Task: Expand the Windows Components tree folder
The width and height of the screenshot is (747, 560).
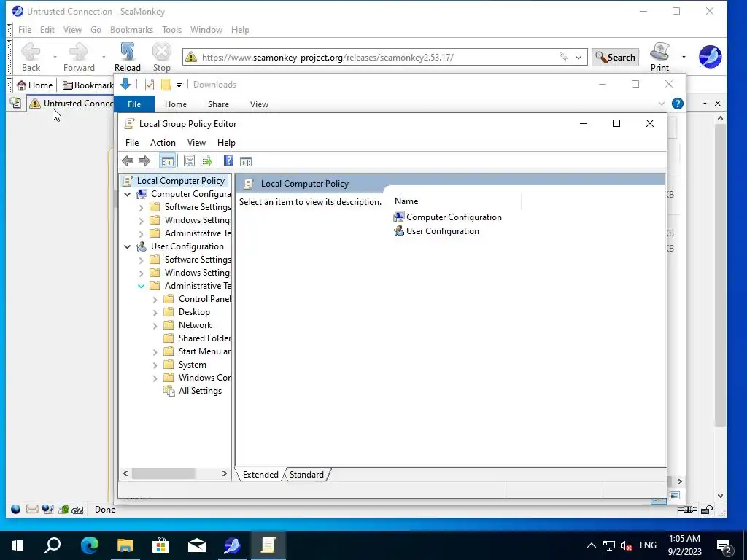Action: 155,378
